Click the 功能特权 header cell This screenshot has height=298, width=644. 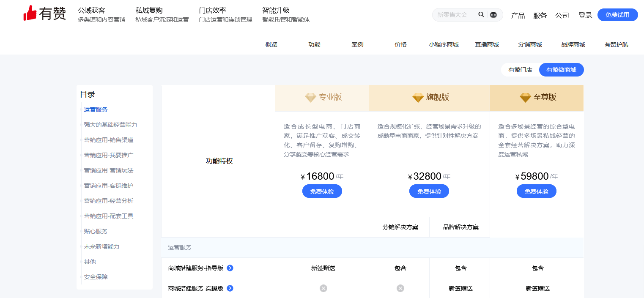click(x=219, y=161)
